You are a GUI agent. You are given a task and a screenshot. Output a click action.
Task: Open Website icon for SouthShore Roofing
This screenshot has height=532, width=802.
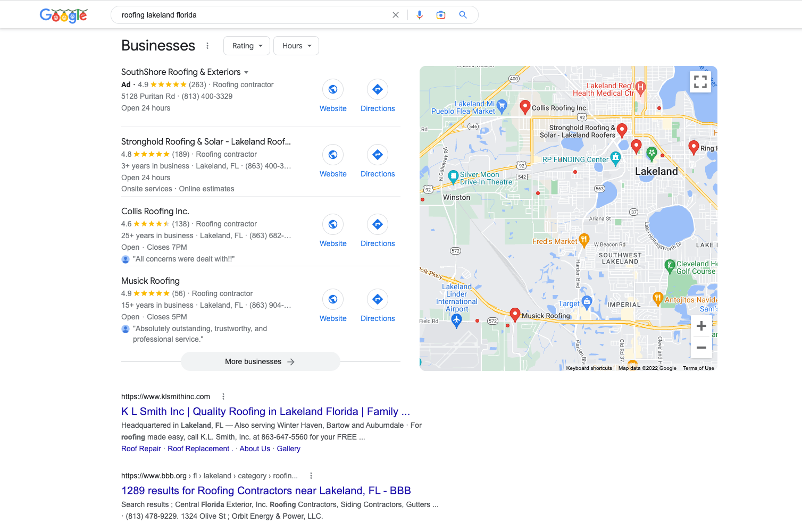tap(333, 89)
